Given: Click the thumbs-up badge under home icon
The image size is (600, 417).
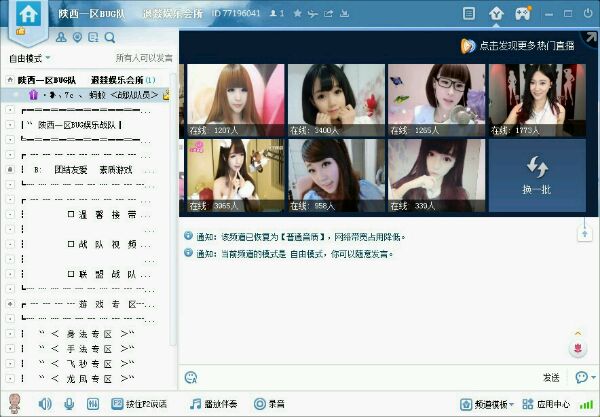Looking at the screenshot, I should tap(20, 31).
